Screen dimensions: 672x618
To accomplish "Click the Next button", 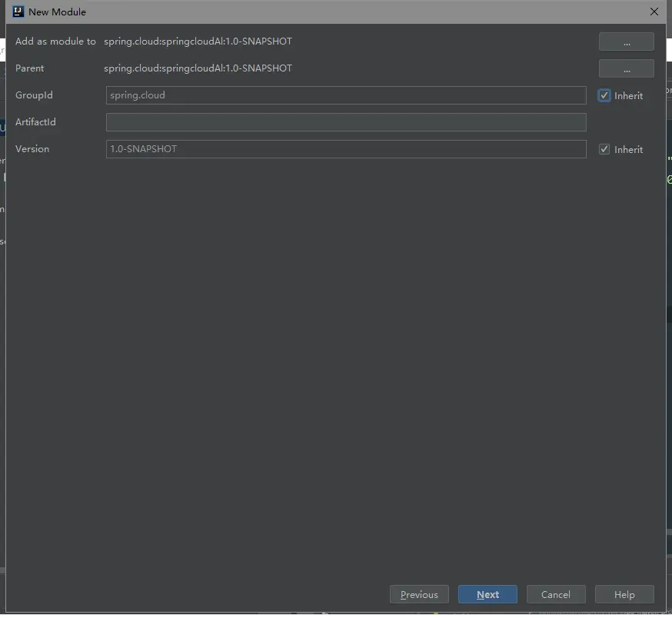I will pos(487,594).
